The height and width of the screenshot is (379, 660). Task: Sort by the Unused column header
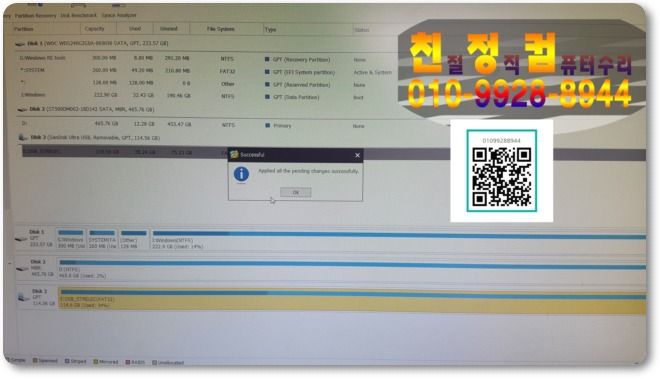[168, 29]
